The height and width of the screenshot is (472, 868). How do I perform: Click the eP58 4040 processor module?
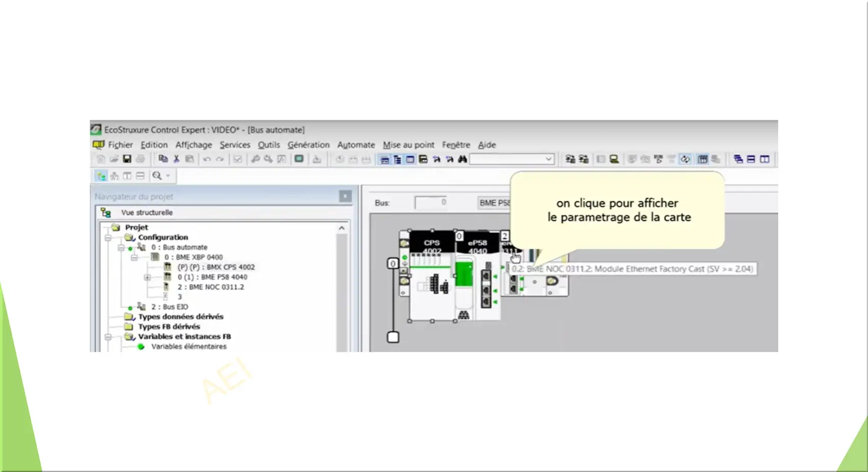pyautogui.click(x=477, y=276)
